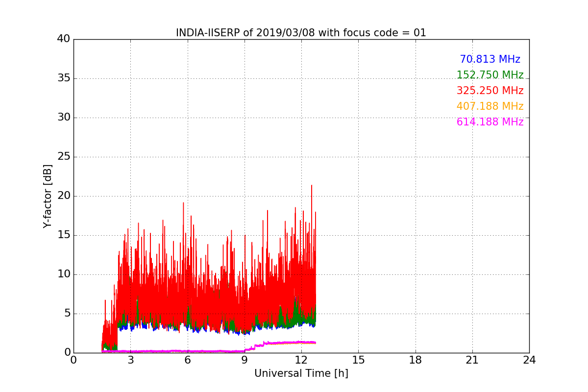
Task: Click the y-axis tick label 25
Action: pyautogui.click(x=63, y=157)
